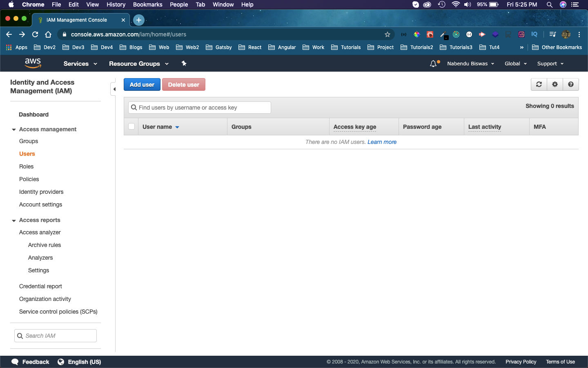
Task: Open the Chrome three-dot menu
Action: (579, 34)
